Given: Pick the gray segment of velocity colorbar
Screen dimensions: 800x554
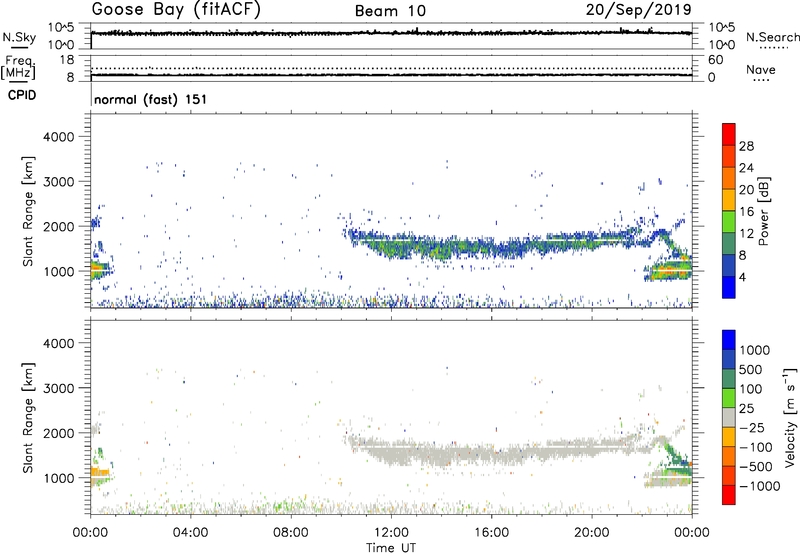Looking at the screenshot, I should tap(729, 417).
